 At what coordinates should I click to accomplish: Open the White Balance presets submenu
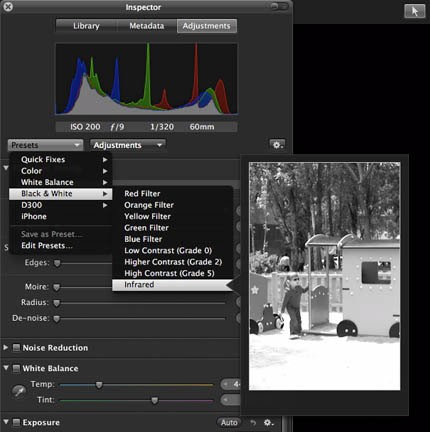point(61,182)
